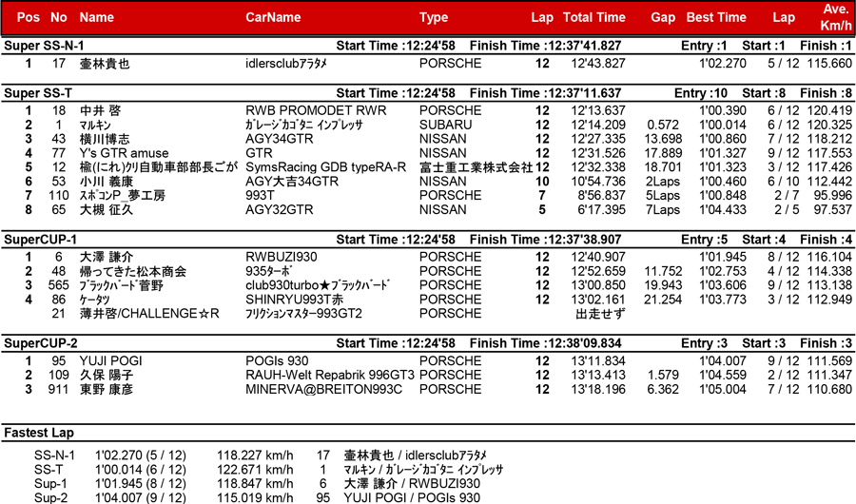Click 'Sup-2' label in Fastest Lap
The height and width of the screenshot is (504, 856).
click(x=50, y=498)
